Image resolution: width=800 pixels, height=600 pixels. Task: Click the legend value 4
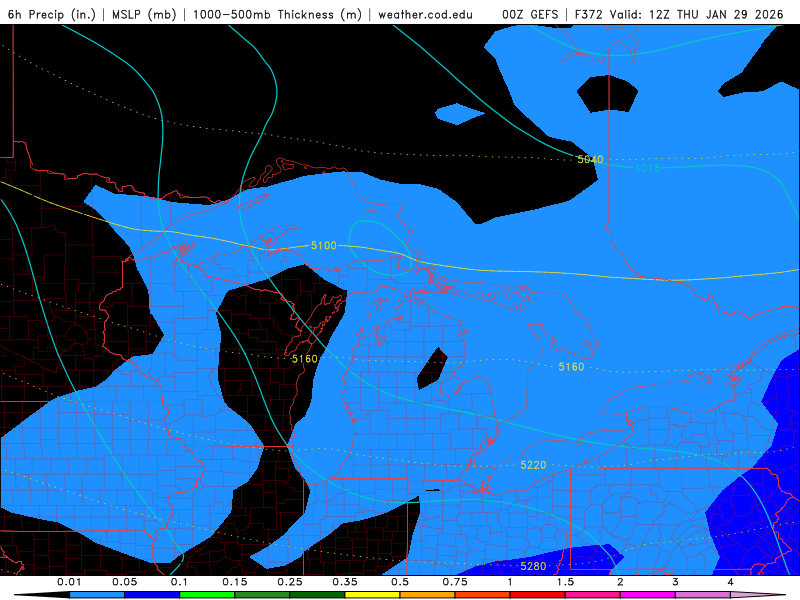click(730, 582)
